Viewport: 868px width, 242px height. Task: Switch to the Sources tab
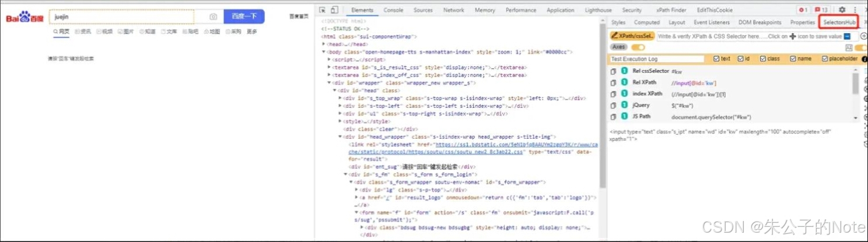(423, 10)
